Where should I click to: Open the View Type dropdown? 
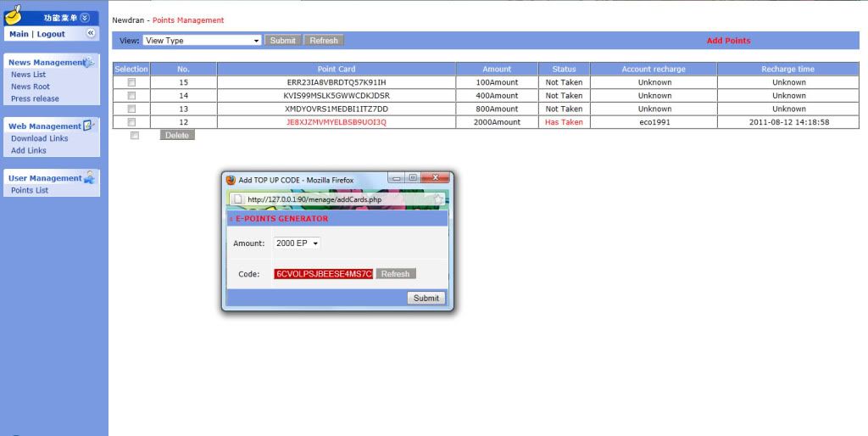click(x=202, y=40)
